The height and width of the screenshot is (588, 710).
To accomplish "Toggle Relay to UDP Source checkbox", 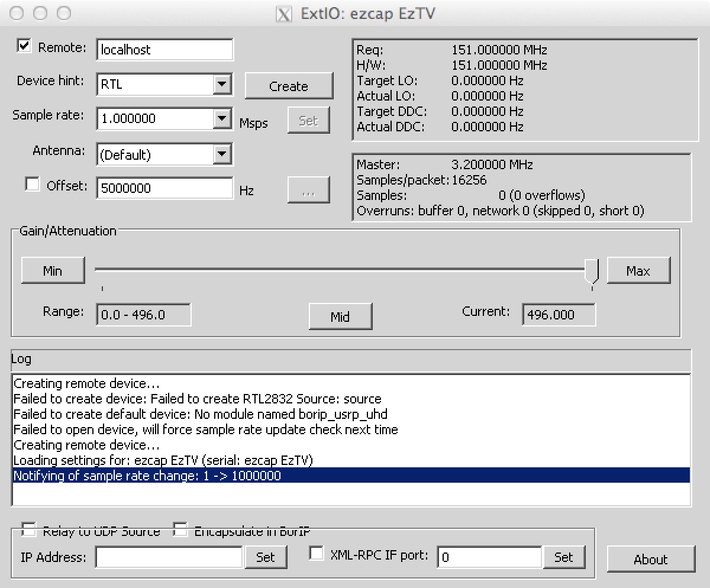I will point(28,529).
